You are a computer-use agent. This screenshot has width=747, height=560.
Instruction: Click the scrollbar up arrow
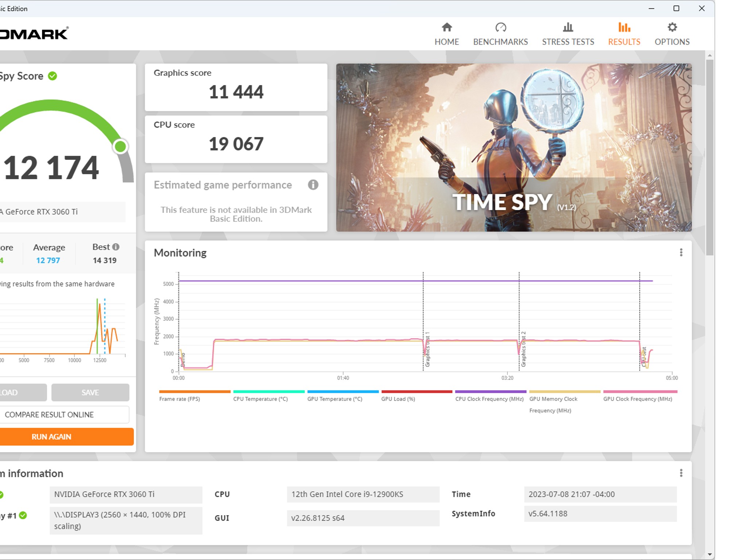coord(709,55)
